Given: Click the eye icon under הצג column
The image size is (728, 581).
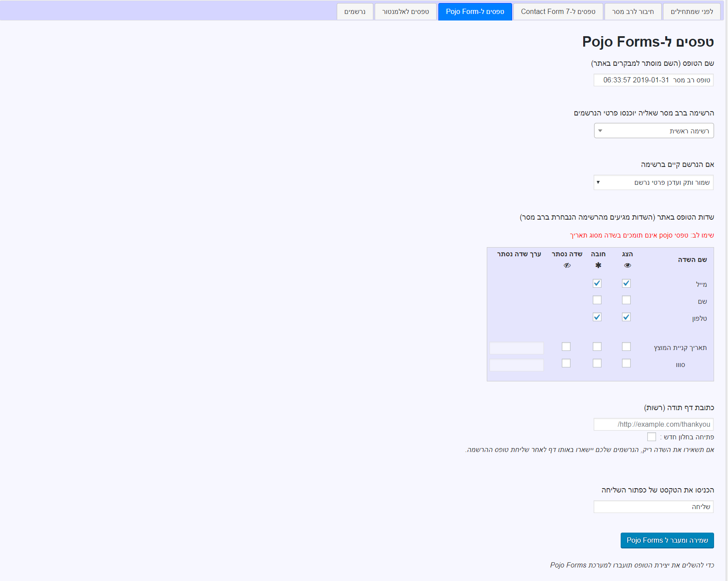Looking at the screenshot, I should (627, 265).
